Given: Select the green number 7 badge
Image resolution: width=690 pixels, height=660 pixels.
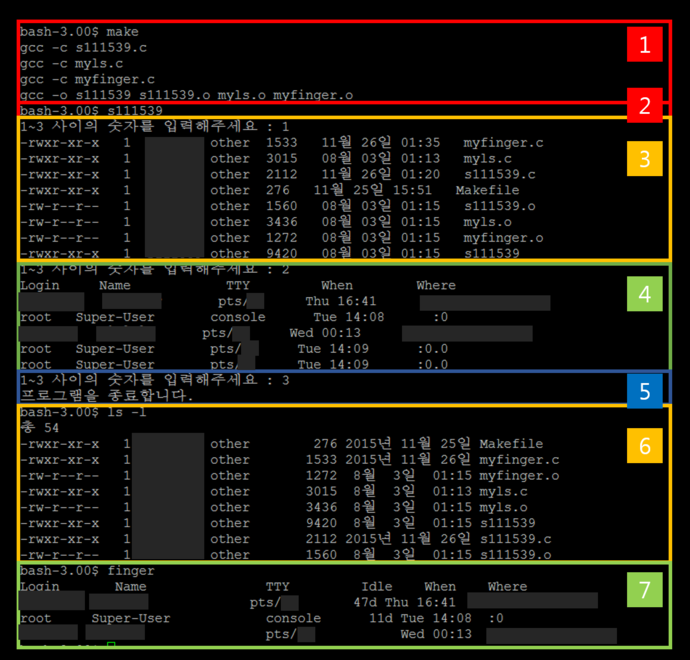Looking at the screenshot, I should click(645, 592).
